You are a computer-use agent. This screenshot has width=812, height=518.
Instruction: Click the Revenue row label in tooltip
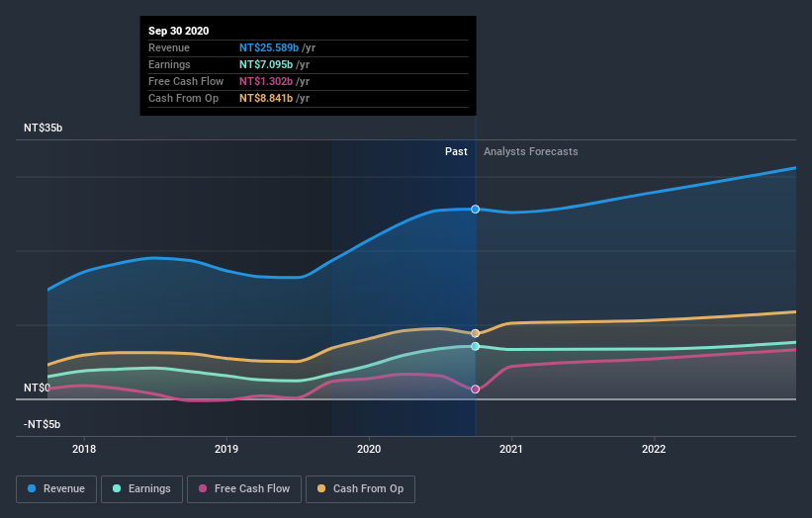tap(169, 47)
